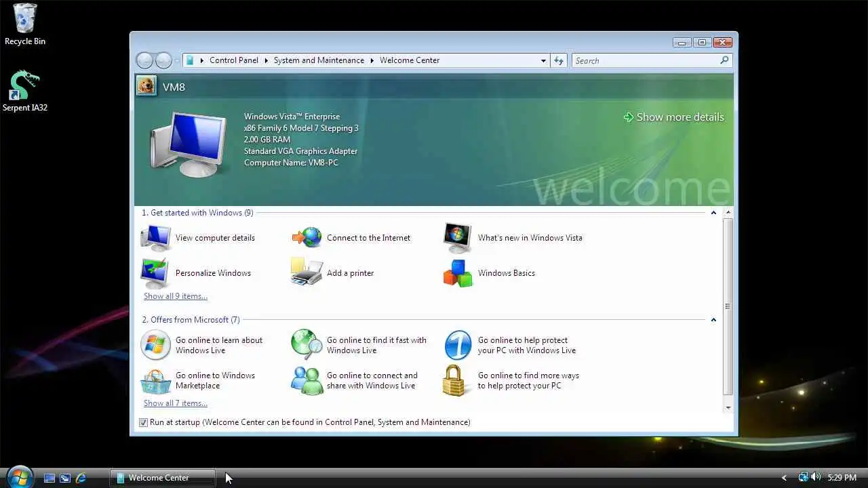Click the Refresh button in address bar
The height and width of the screenshot is (488, 868).
click(x=559, y=60)
